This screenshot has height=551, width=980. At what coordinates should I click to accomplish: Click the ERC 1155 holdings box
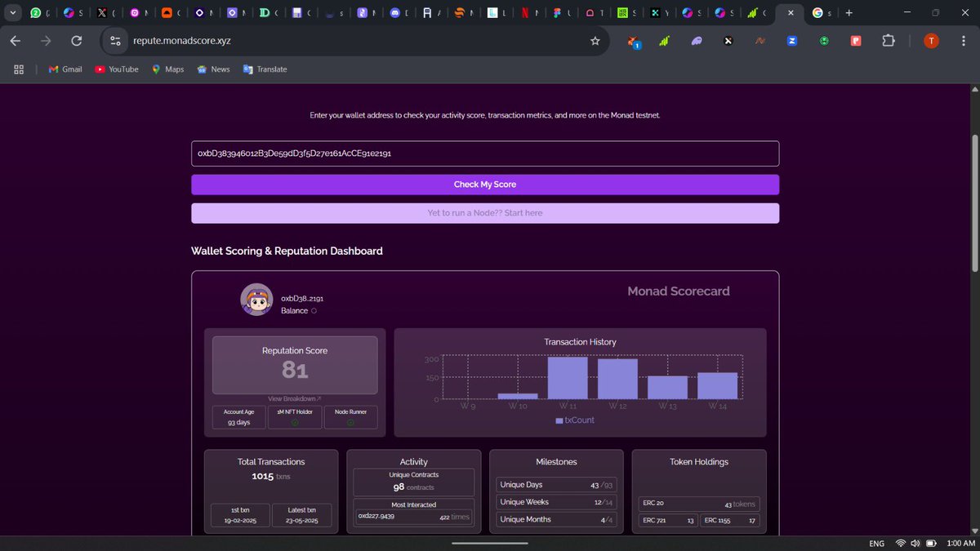pyautogui.click(x=730, y=520)
